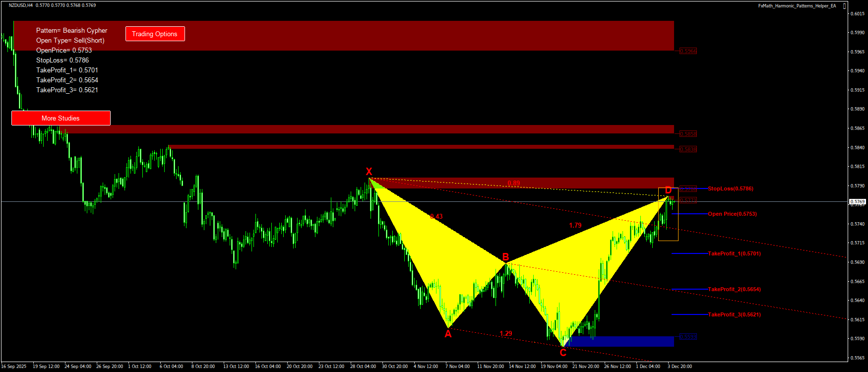Select the TakeProfit_3(0.5621) line label
868x372 pixels.
(x=735, y=314)
